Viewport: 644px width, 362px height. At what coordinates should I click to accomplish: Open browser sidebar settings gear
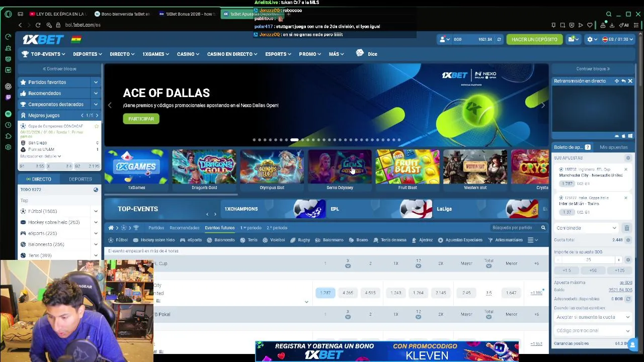8,147
